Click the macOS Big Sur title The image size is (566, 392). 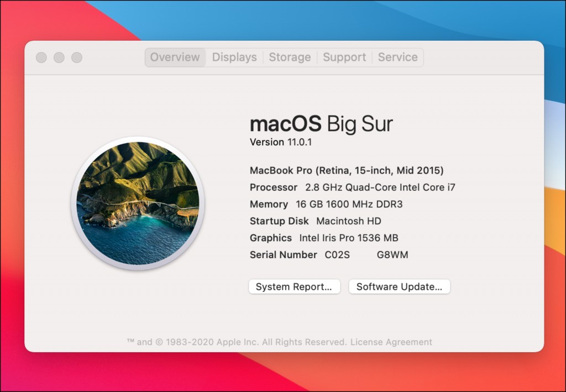[x=321, y=124]
